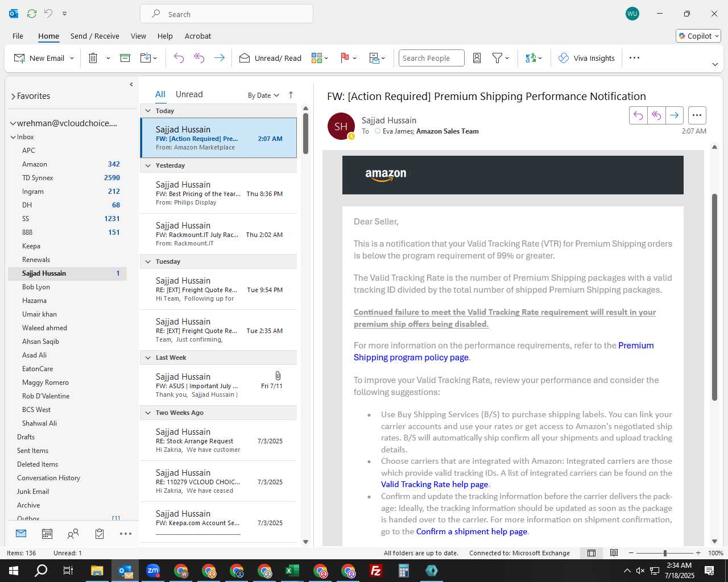
Task: Archive the message with the box icon
Action: point(125,58)
